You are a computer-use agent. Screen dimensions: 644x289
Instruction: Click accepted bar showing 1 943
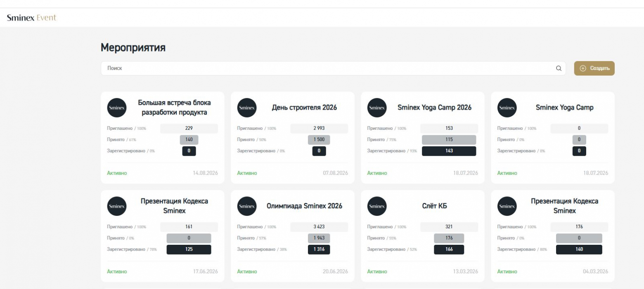319,238
